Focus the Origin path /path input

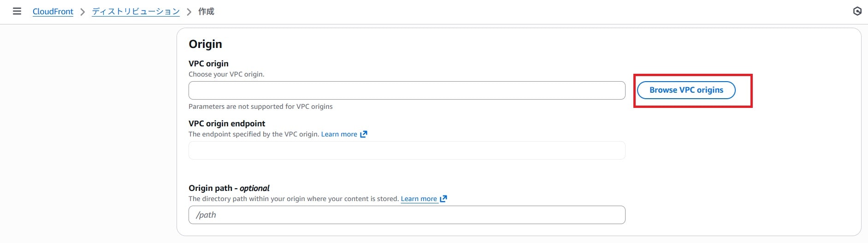[407, 215]
